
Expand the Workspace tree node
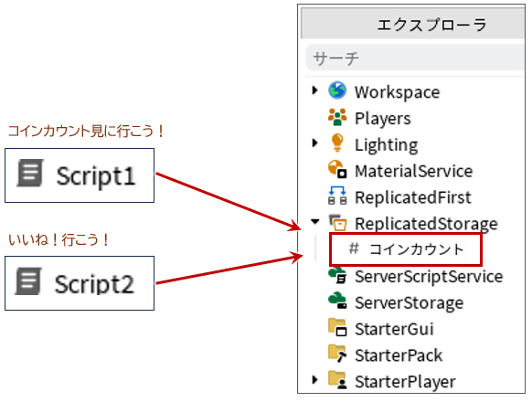click(x=314, y=90)
